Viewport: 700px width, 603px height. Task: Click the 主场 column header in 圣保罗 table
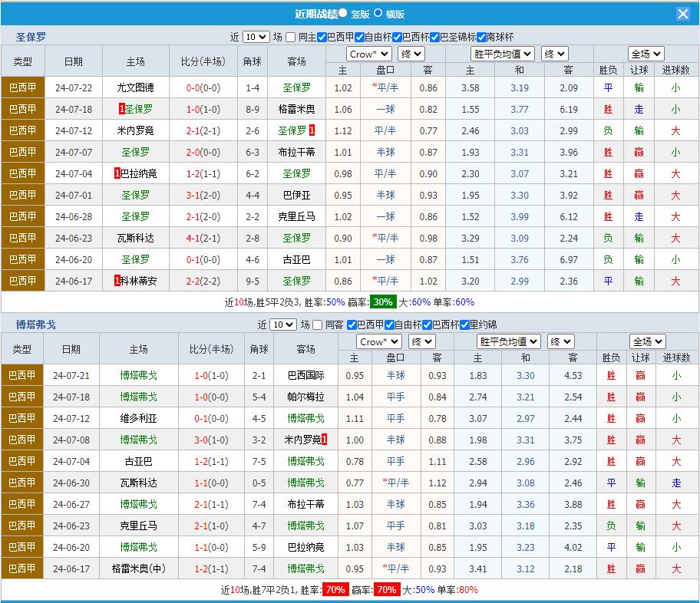[x=135, y=61]
